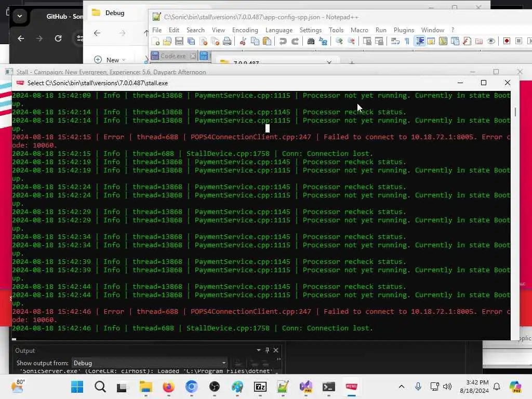The height and width of the screenshot is (399, 532).
Task: Click the 15:42:46 StallDevice Connection lost line
Action: tap(192, 328)
